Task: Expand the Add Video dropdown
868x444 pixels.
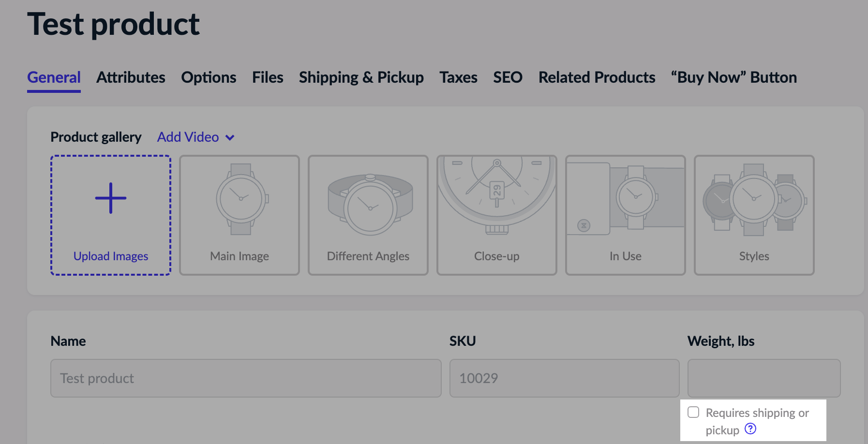Action: (x=196, y=137)
